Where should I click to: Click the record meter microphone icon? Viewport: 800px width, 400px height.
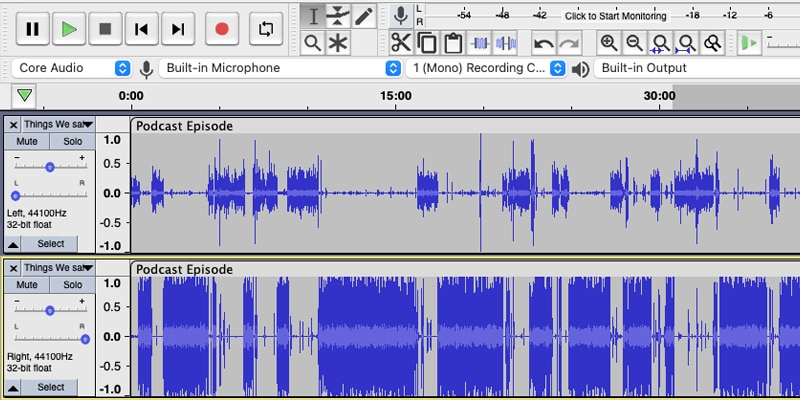401,16
